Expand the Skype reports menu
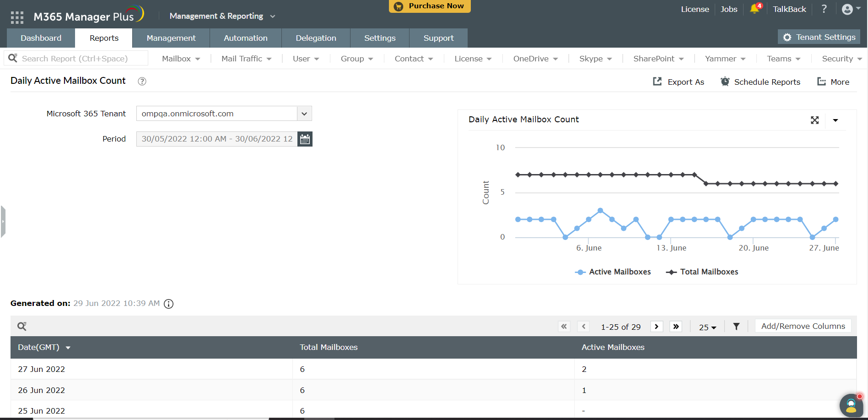Viewport: 868px width, 420px height. coord(596,59)
